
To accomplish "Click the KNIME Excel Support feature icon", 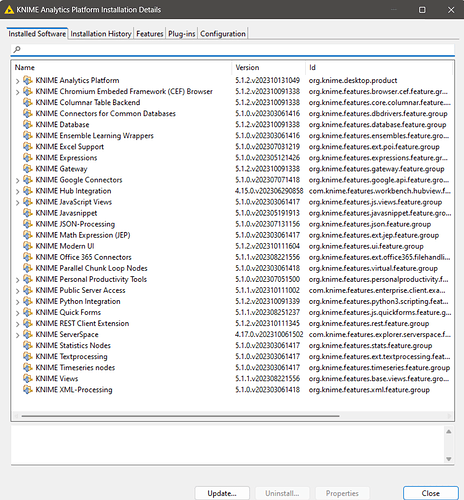I will 28,146.
